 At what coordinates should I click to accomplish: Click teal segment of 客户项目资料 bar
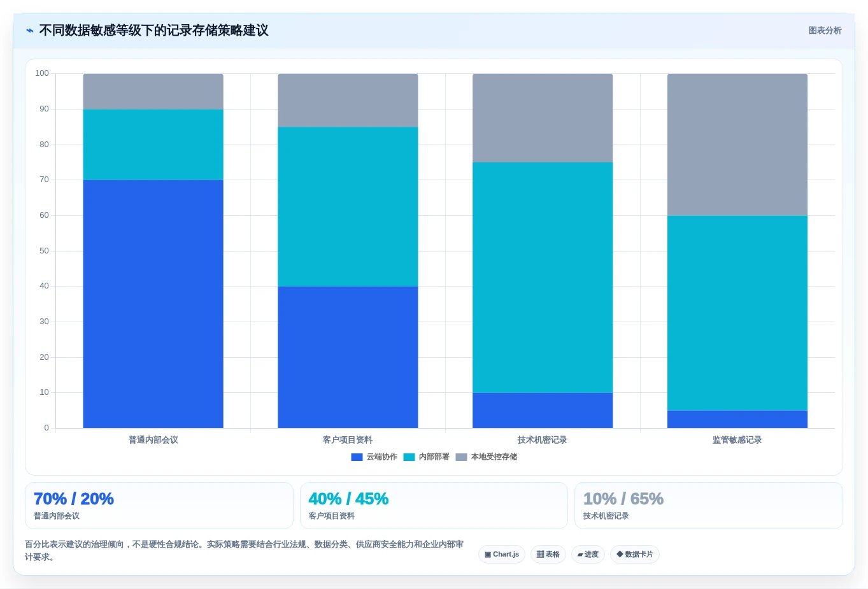tap(348, 207)
